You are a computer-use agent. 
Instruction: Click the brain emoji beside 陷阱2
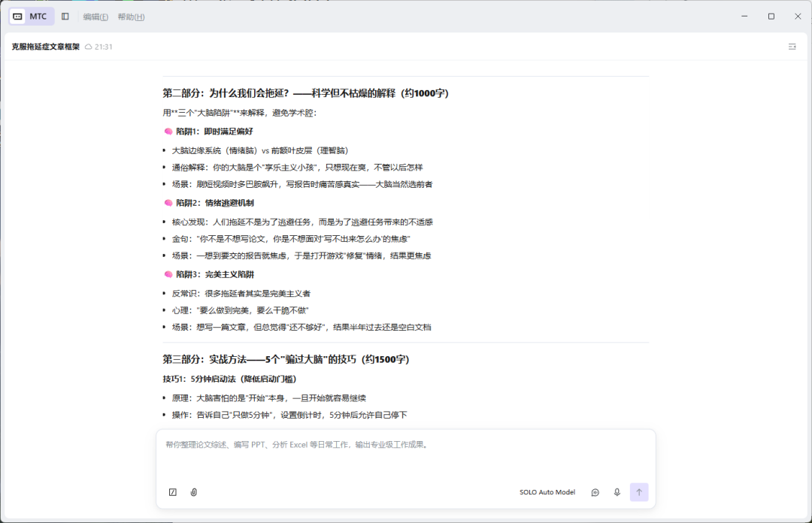pyautogui.click(x=168, y=203)
